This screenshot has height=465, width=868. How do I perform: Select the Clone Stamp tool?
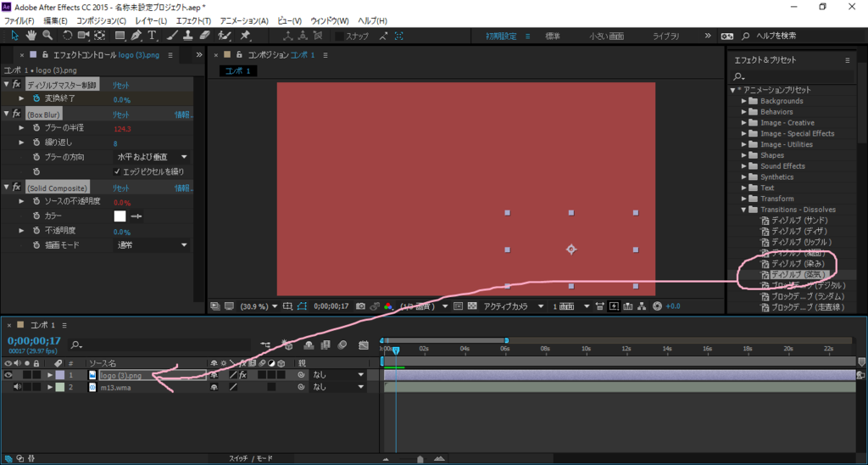point(187,36)
